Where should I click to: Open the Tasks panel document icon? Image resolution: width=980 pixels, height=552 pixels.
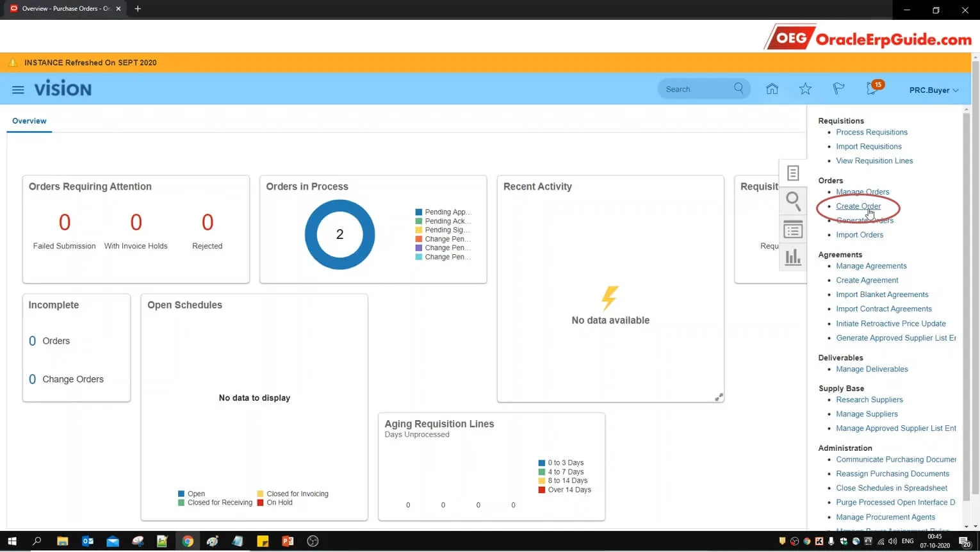click(793, 173)
